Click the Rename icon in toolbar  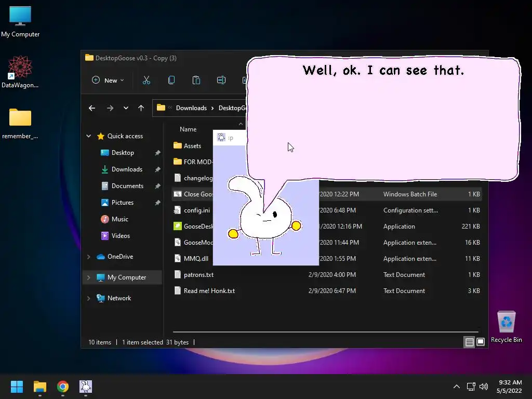click(x=221, y=81)
